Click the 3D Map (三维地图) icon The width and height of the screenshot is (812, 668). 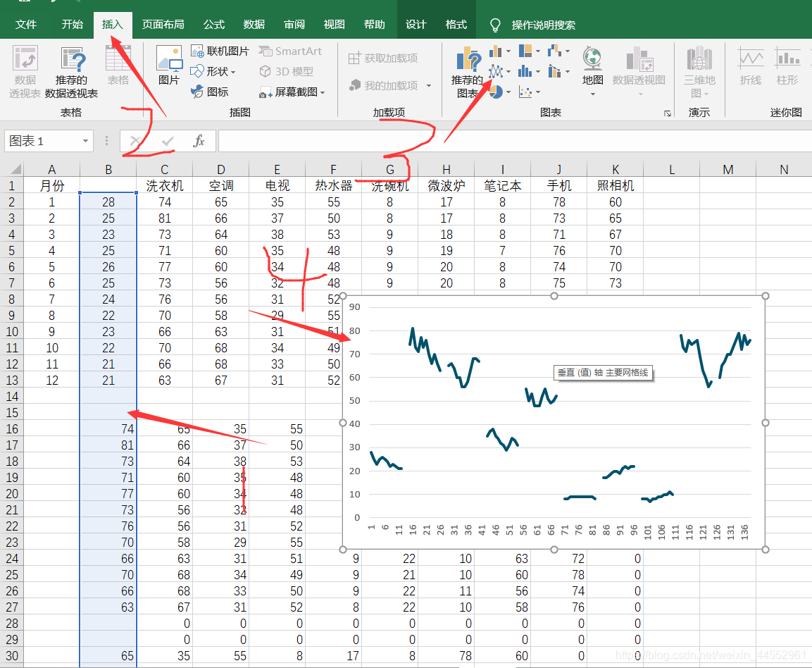point(699,58)
